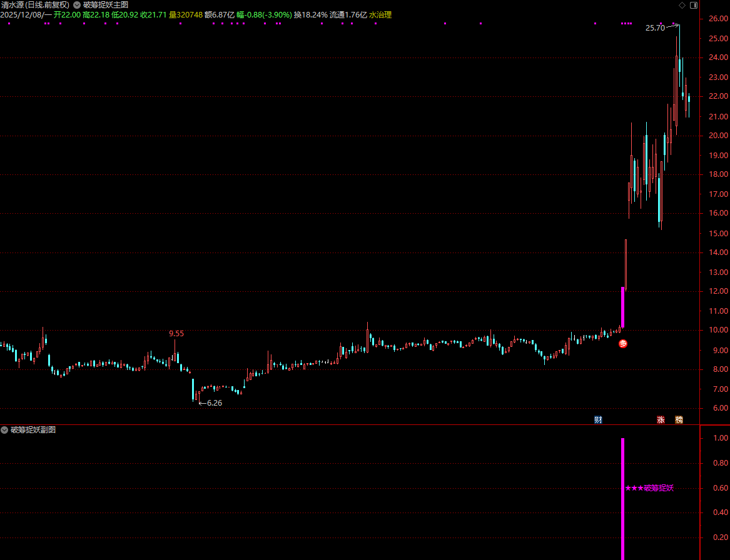Click the 幅-0.88(-3.90%) change value
This screenshot has width=730, height=560.
264,14
